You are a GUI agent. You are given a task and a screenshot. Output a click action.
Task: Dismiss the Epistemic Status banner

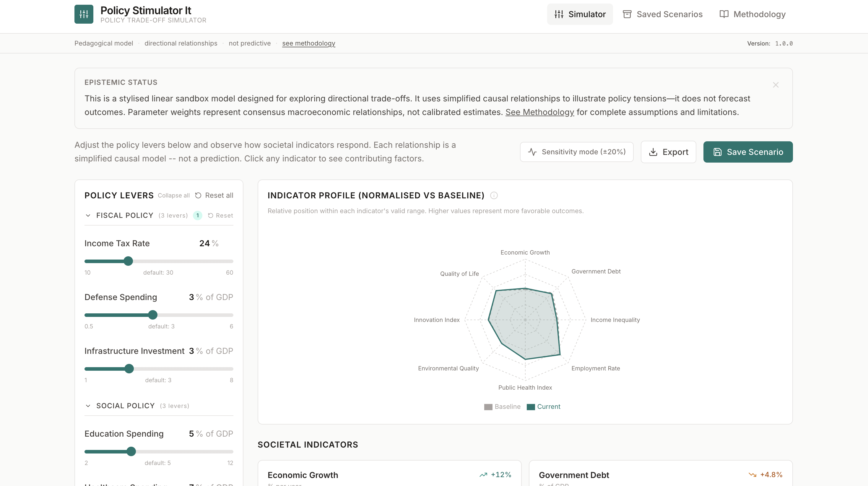776,85
